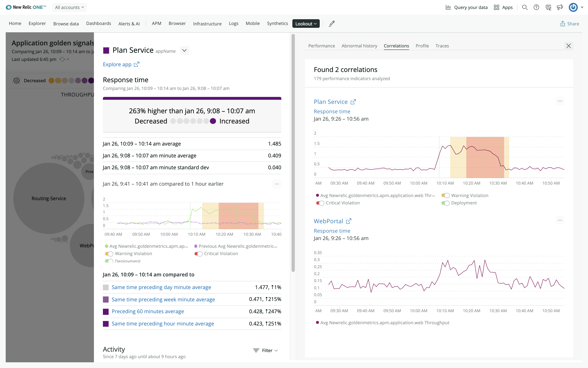Click external link icon beside Explore app
The image size is (588, 368).
(x=137, y=64)
